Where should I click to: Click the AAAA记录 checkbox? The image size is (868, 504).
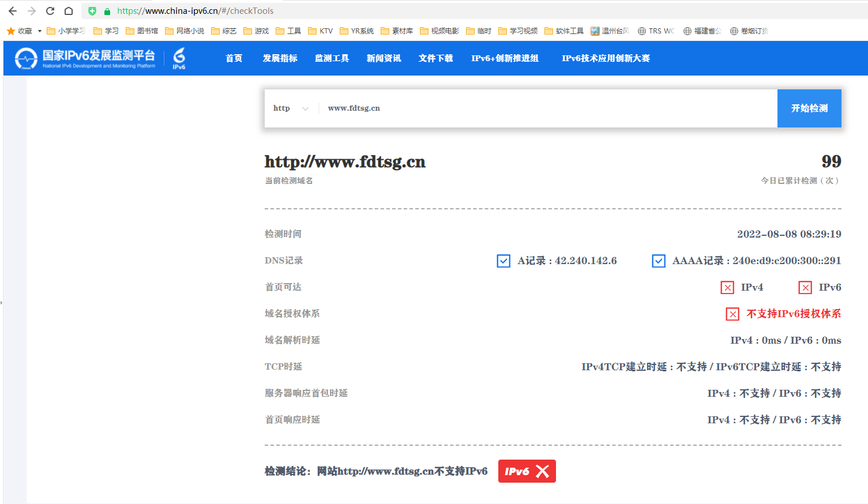coord(659,261)
